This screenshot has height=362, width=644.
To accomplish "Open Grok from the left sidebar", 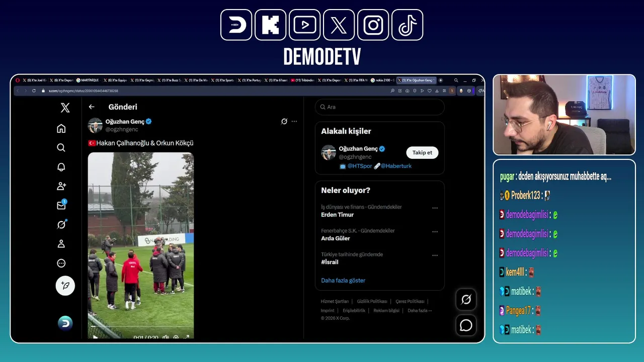I will (x=61, y=225).
